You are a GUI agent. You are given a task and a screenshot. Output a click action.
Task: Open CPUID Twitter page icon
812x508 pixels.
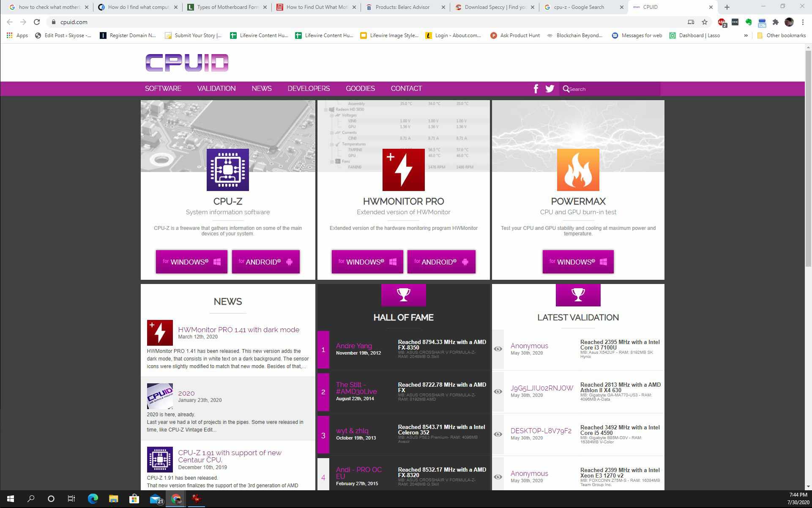tap(550, 89)
